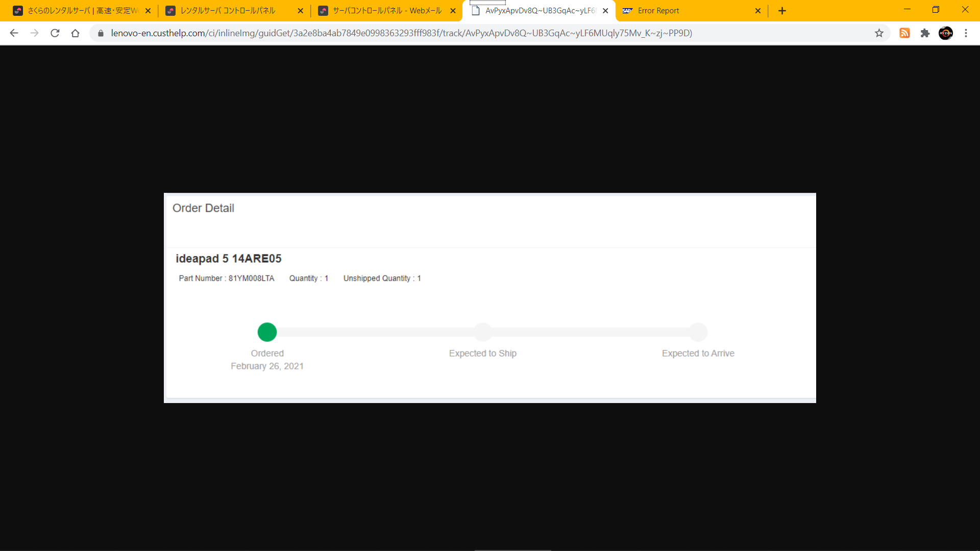980x551 pixels.
Task: Minimize the browser window
Action: click(907, 9)
